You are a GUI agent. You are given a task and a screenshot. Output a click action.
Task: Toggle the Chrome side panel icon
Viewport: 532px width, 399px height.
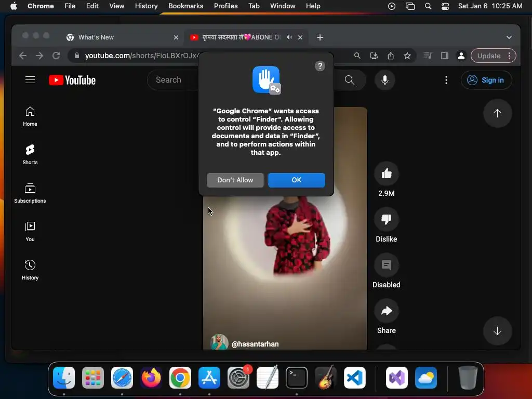[445, 56]
